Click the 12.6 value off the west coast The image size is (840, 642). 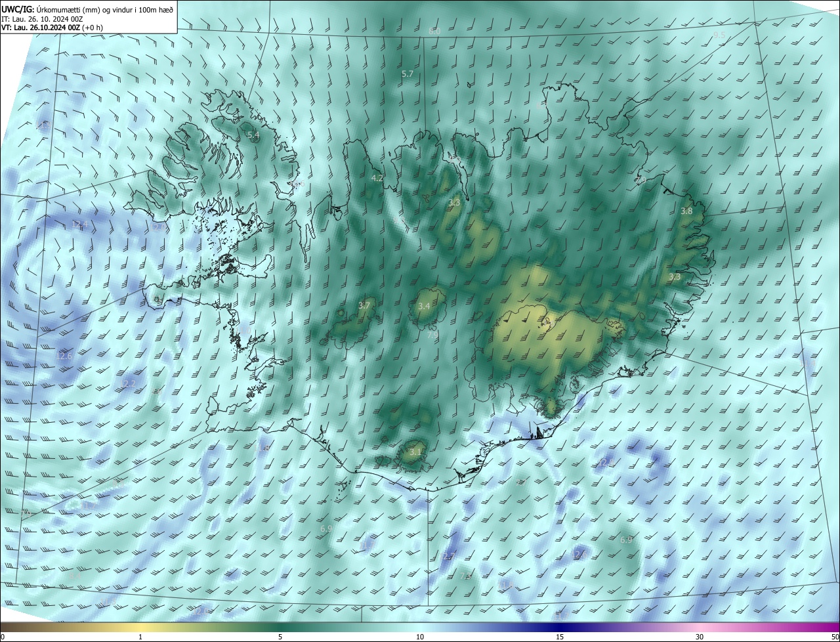coord(64,356)
